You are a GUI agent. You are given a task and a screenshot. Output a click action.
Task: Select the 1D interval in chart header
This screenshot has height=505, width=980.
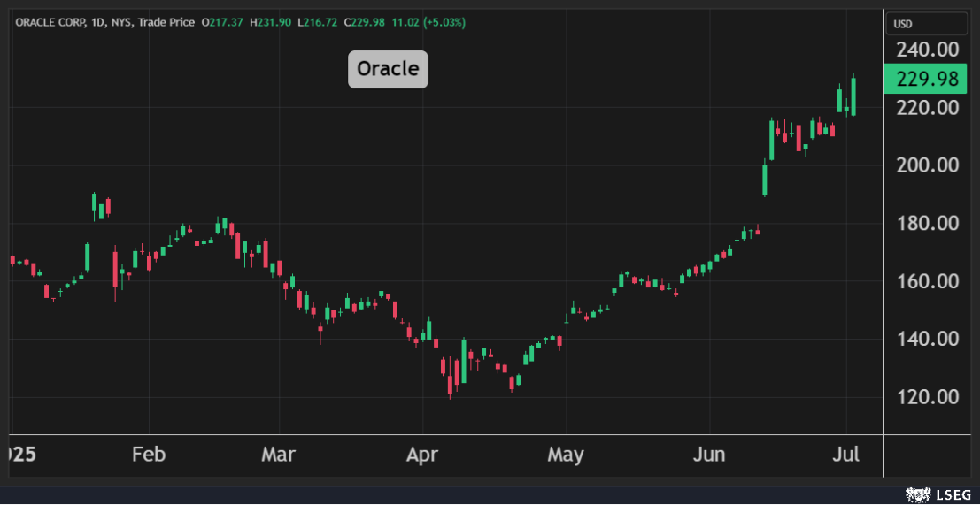96,22
